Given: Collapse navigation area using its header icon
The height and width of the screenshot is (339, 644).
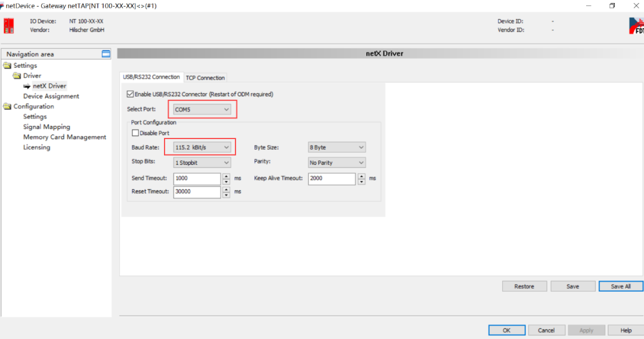Looking at the screenshot, I should (106, 54).
